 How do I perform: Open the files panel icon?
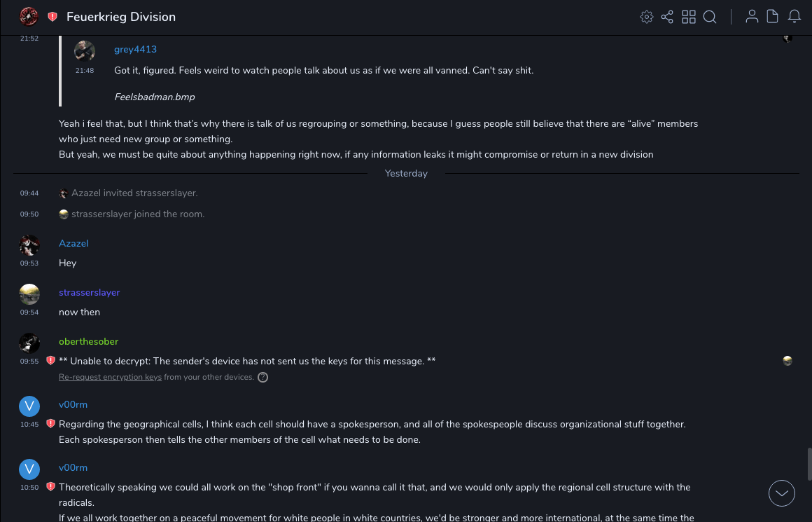(773, 17)
